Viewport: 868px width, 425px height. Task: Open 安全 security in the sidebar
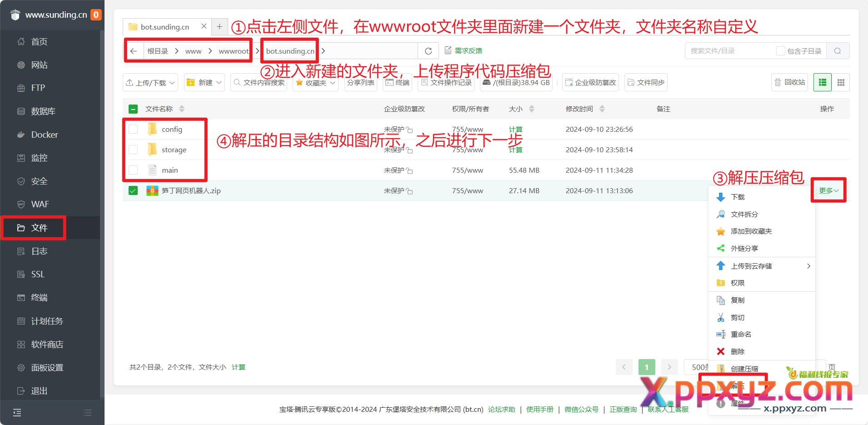39,181
